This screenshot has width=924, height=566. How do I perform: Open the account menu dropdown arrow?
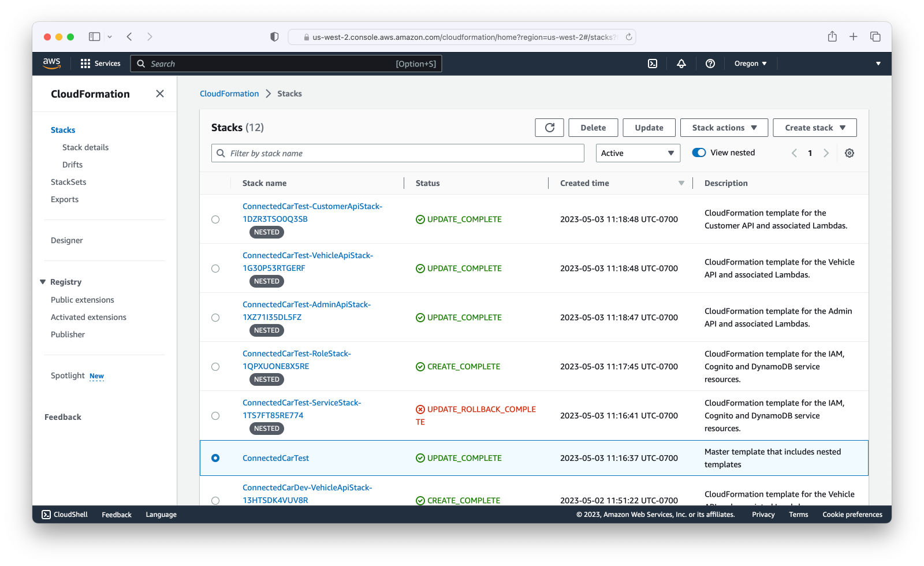point(878,64)
